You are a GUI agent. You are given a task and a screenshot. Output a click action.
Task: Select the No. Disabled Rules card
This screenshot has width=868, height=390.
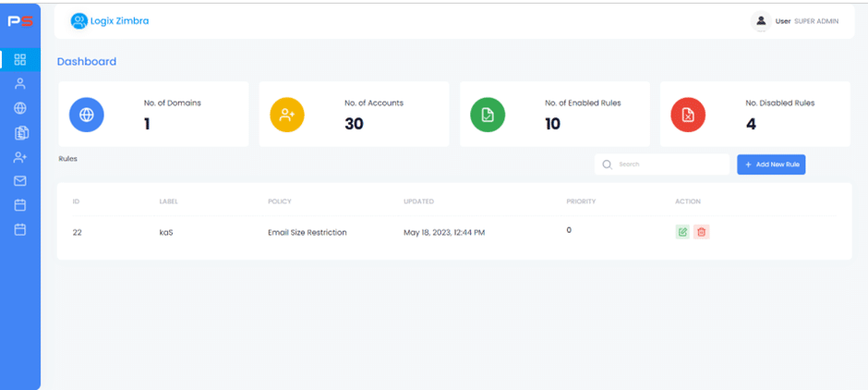tap(755, 115)
